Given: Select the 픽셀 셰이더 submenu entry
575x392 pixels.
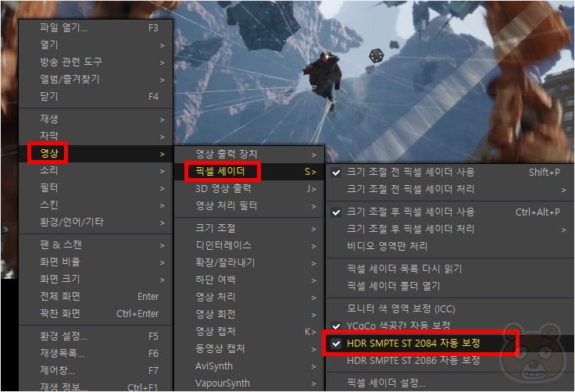Looking at the screenshot, I should (x=249, y=172).
